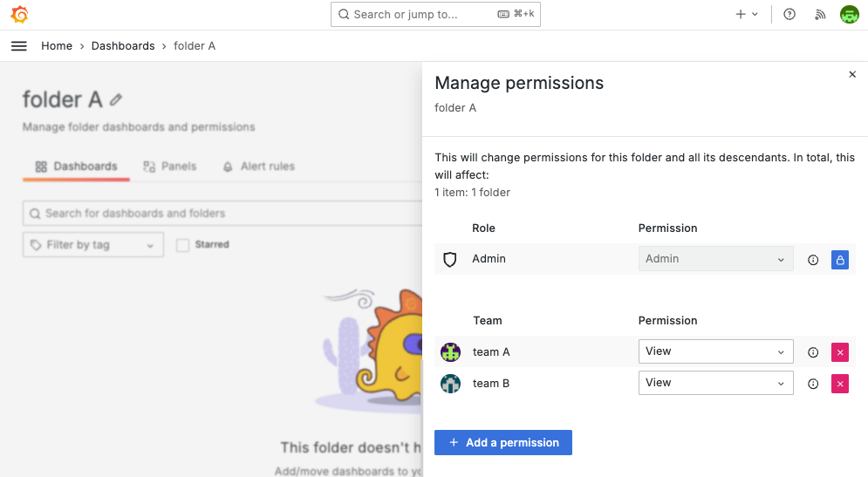Switch to the Alert rules tab
This screenshot has width=868, height=477.
[259, 167]
